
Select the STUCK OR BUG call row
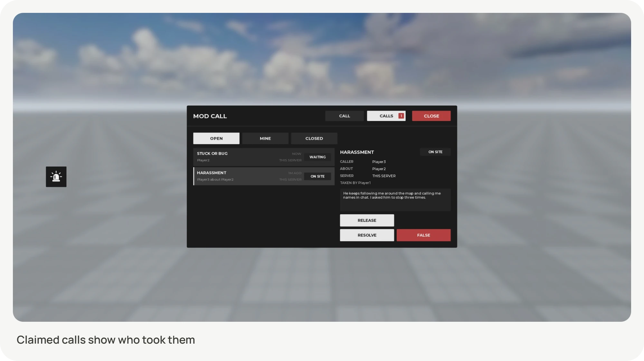point(264,157)
